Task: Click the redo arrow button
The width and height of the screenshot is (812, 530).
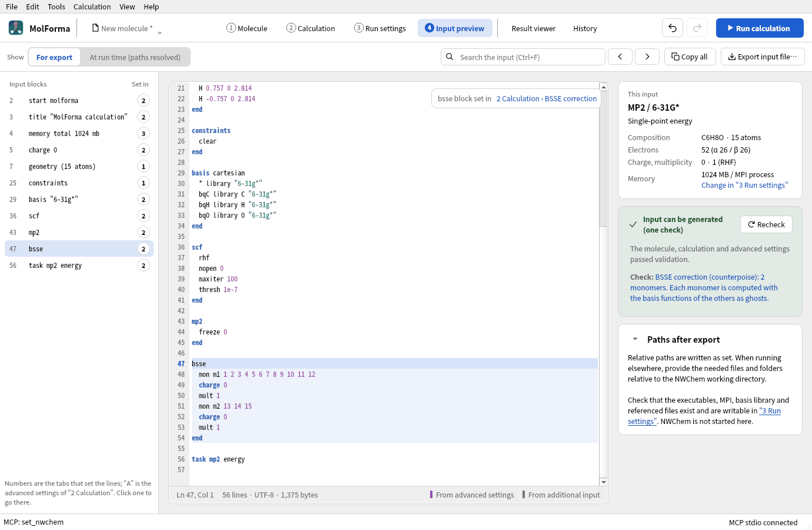Action: tap(697, 28)
